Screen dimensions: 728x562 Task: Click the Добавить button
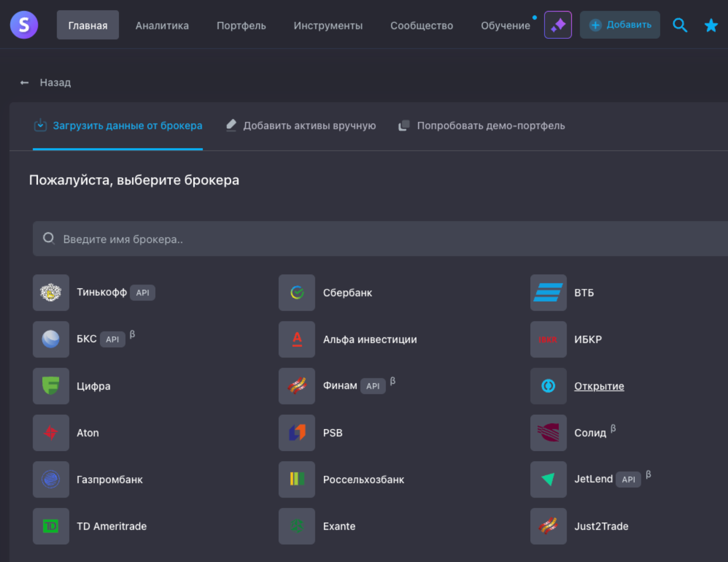(620, 25)
